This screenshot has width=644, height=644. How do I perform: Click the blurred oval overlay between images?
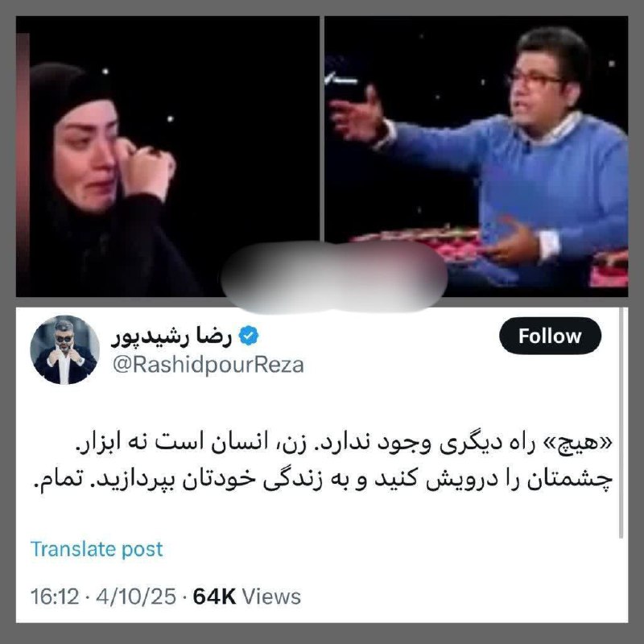334,276
